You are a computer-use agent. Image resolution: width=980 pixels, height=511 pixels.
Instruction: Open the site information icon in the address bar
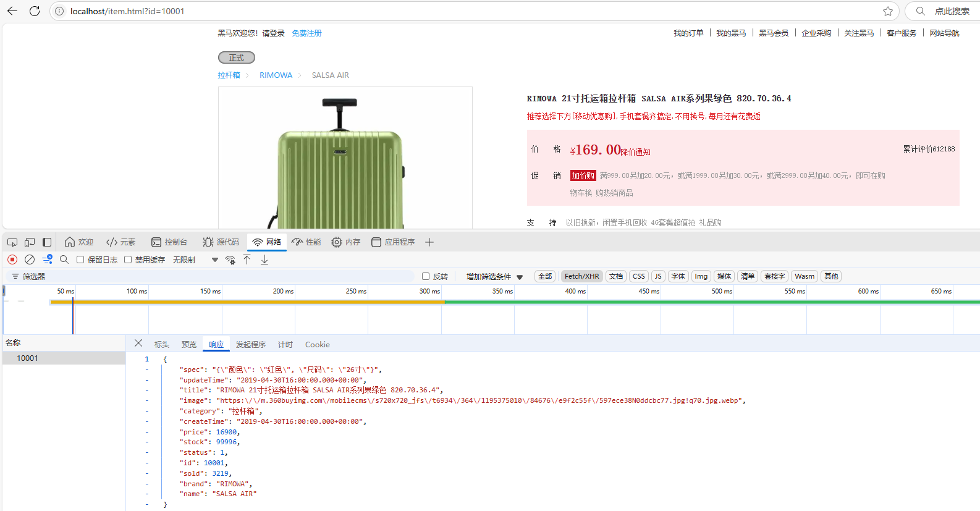tap(59, 11)
